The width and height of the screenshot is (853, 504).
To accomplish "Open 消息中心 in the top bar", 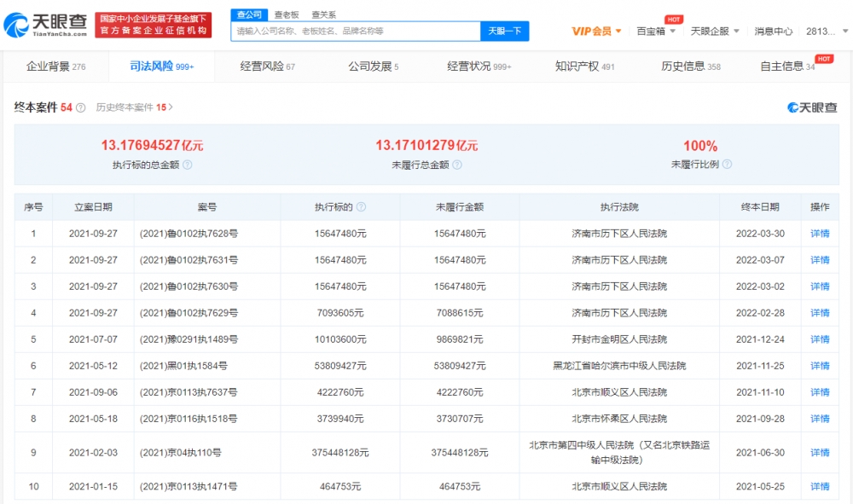I will click(773, 32).
